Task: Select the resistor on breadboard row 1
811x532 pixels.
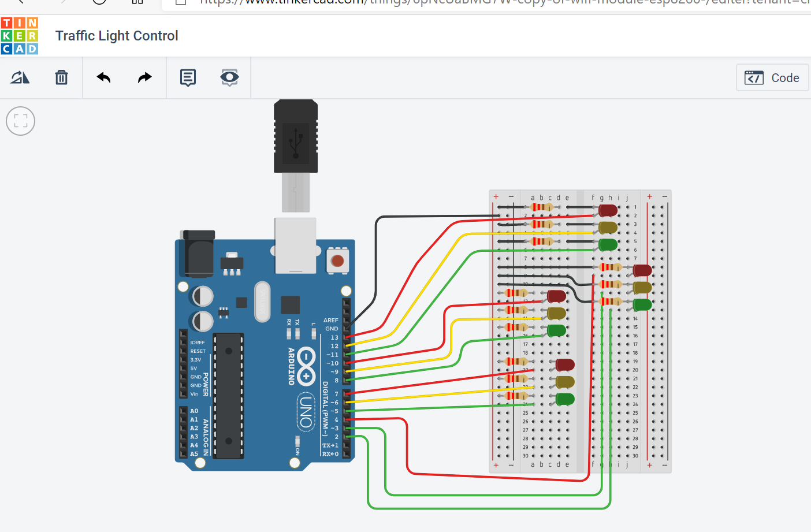Action: [542, 207]
